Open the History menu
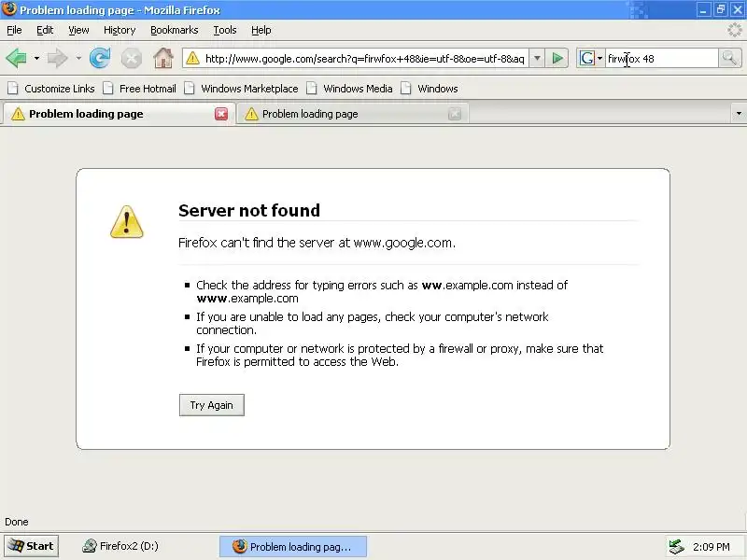 click(120, 30)
